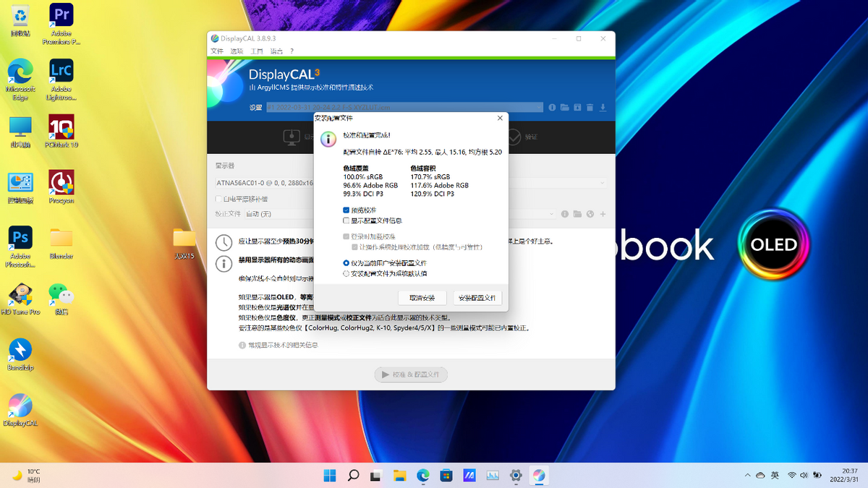Open DisplayCAL desktop shortcut
The height and width of the screenshot is (488, 868).
20,410
